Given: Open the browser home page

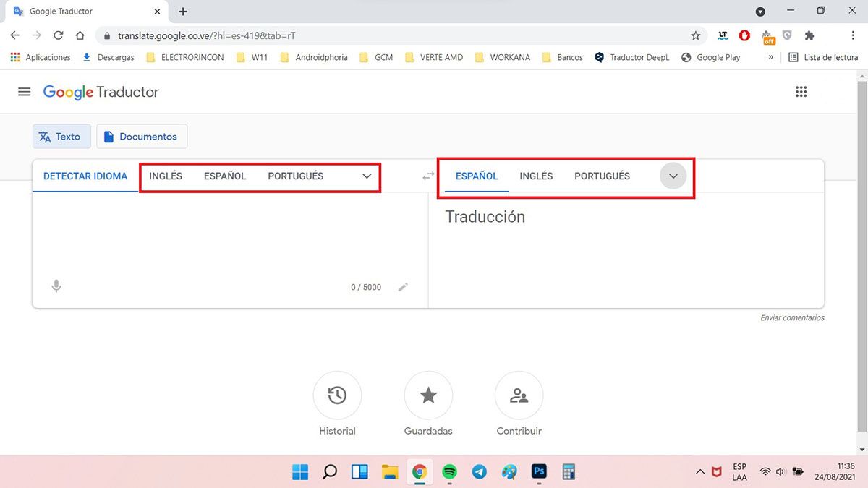Looking at the screenshot, I should tap(80, 35).
